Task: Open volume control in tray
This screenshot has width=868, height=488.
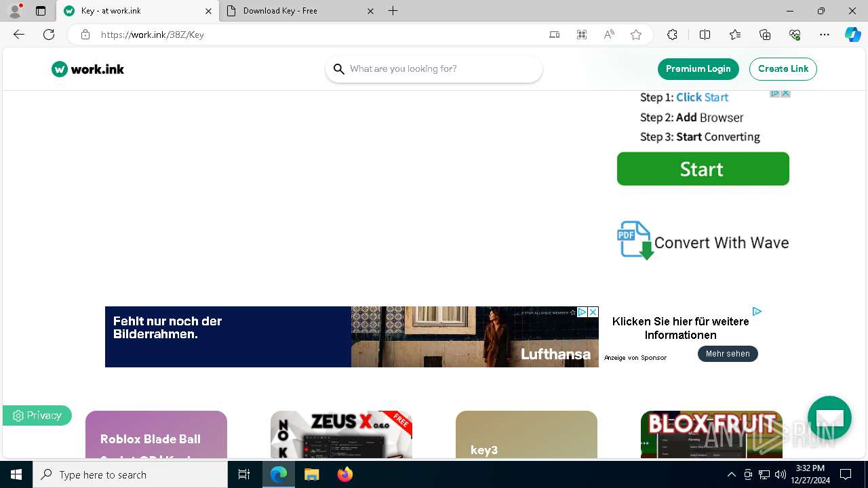Action: coord(780,474)
